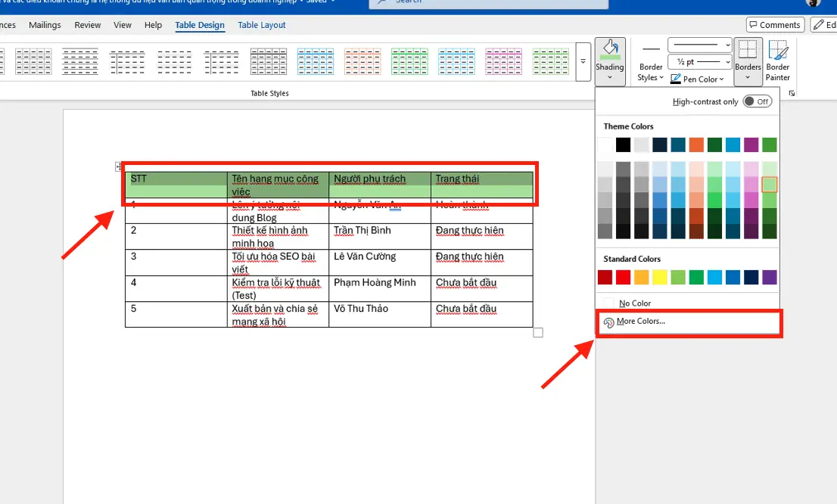Pick the yellow standard color swatch
The width and height of the screenshot is (837, 504).
point(659,278)
